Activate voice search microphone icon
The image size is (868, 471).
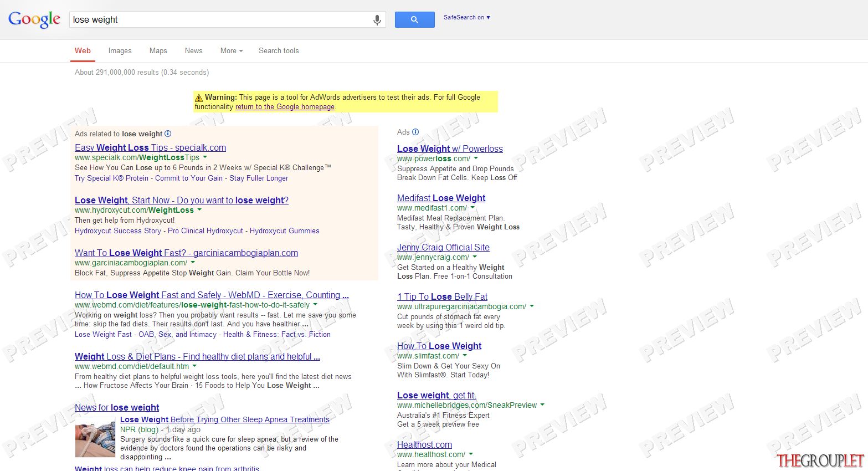tap(377, 20)
